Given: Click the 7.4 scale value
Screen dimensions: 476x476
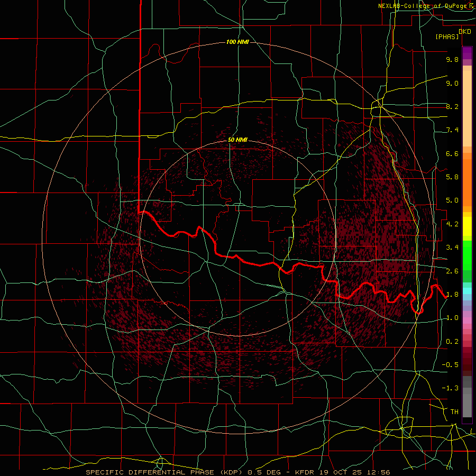Looking at the screenshot, I should (x=452, y=130).
